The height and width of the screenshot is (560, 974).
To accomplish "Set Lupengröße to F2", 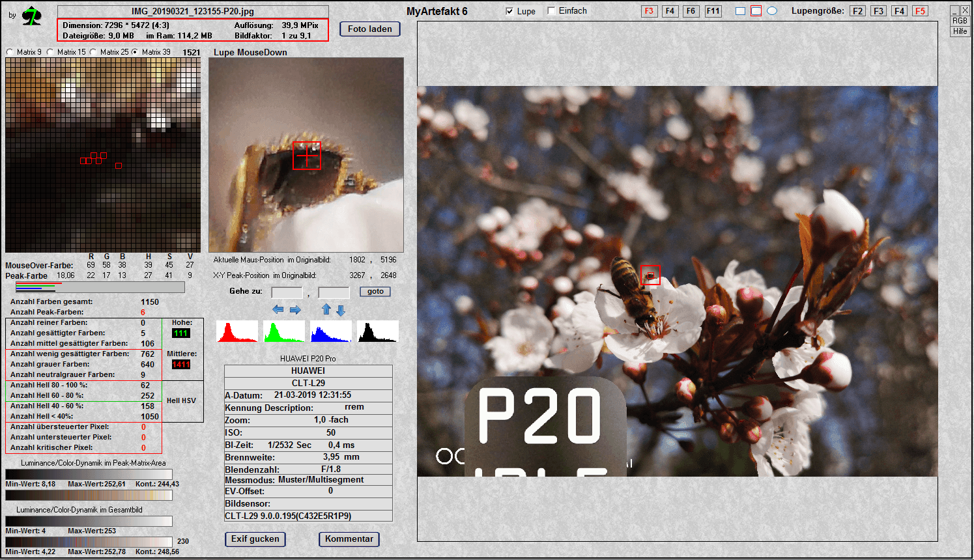I will tap(858, 11).
